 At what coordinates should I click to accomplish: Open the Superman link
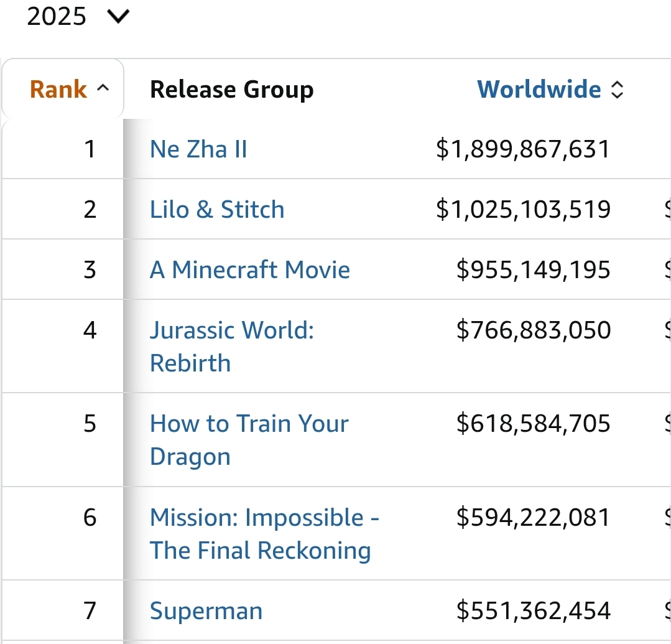point(206,610)
